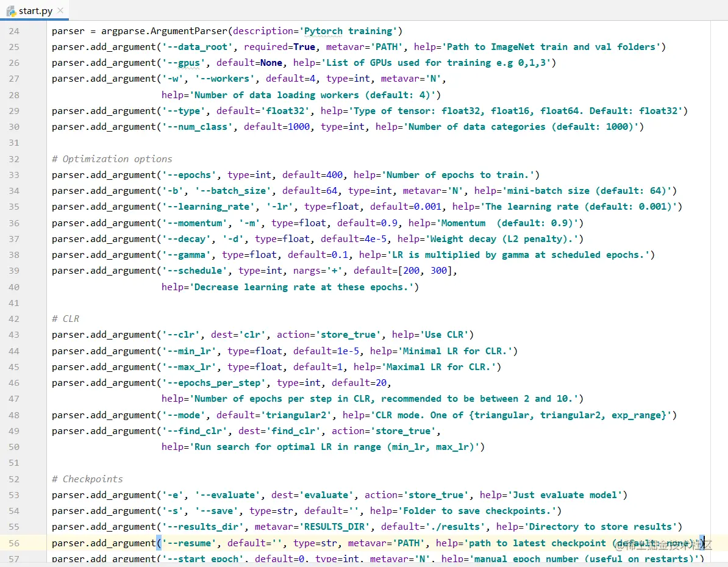The height and width of the screenshot is (567, 728).
Task: Click 'Just evaluate model' help text
Action: tap(565, 495)
